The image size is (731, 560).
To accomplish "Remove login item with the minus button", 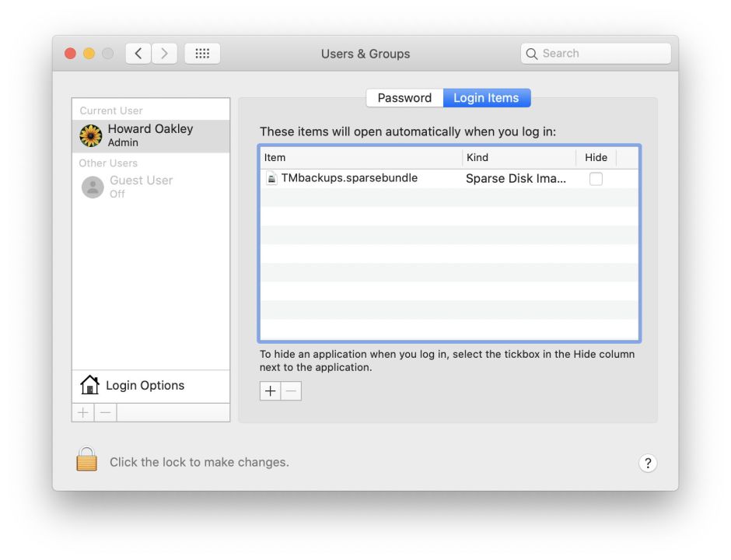I will pos(291,391).
